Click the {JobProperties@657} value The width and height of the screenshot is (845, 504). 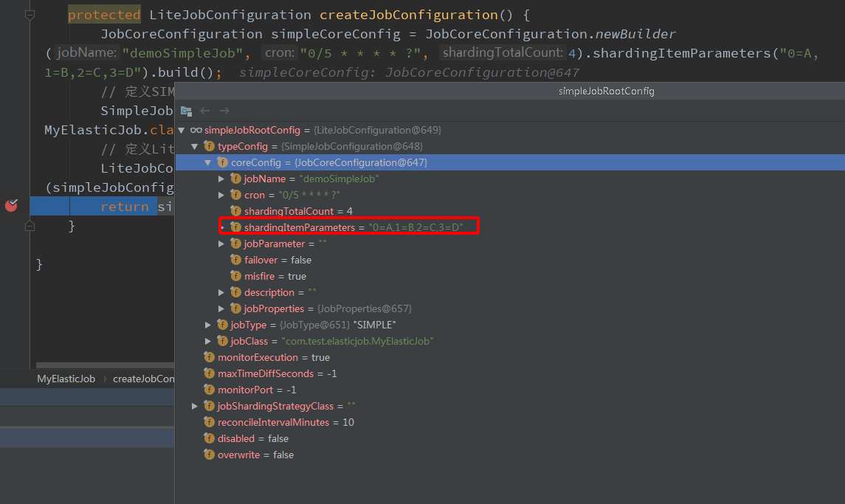click(365, 308)
